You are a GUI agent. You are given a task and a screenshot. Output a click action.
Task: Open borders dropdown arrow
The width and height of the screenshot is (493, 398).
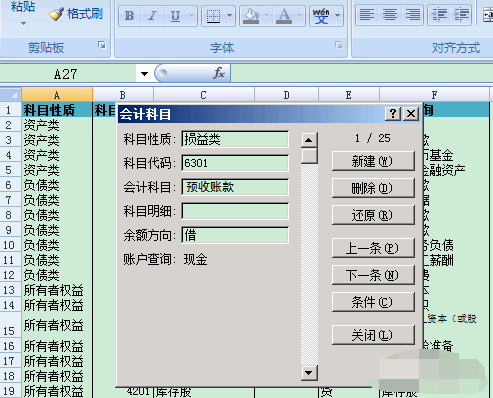tap(229, 16)
